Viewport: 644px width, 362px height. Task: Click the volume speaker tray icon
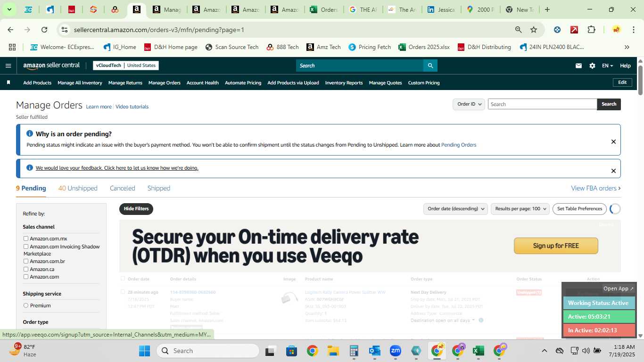586,351
